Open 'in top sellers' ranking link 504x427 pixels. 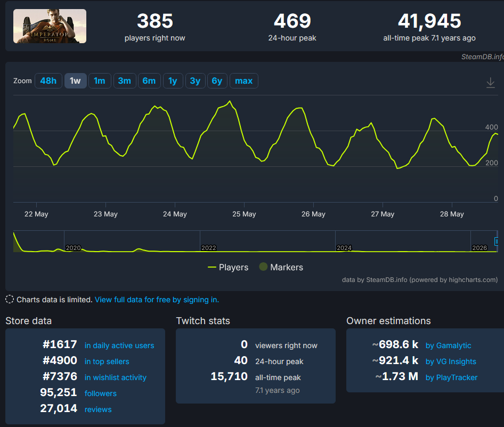[107, 361]
